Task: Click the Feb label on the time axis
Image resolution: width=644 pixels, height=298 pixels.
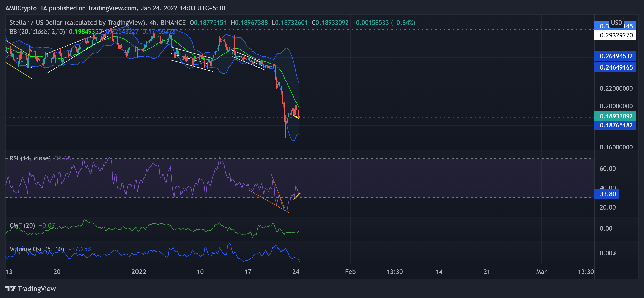Action: (350, 272)
